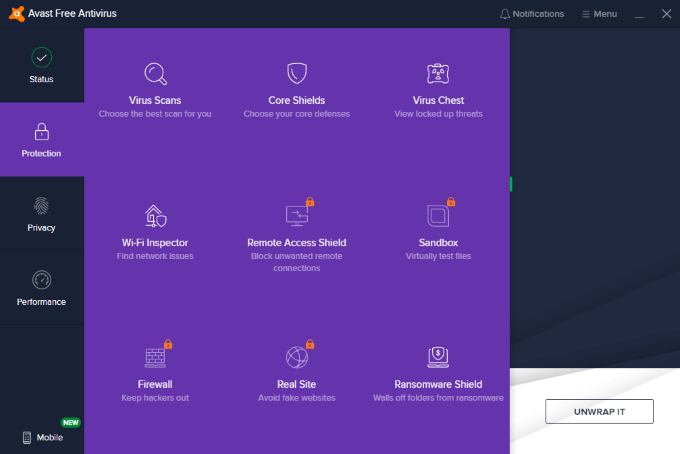This screenshot has height=454, width=680.
Task: Click the UNWRAP IT button
Action: pos(599,412)
